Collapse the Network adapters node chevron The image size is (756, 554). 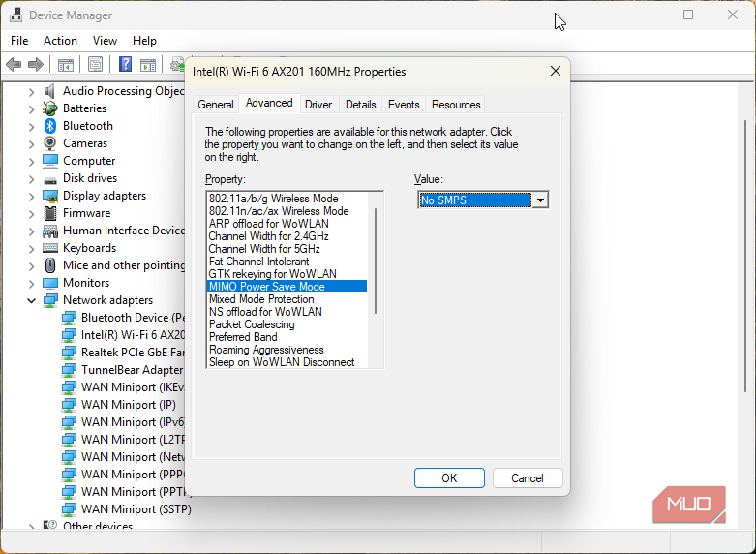pyautogui.click(x=31, y=300)
